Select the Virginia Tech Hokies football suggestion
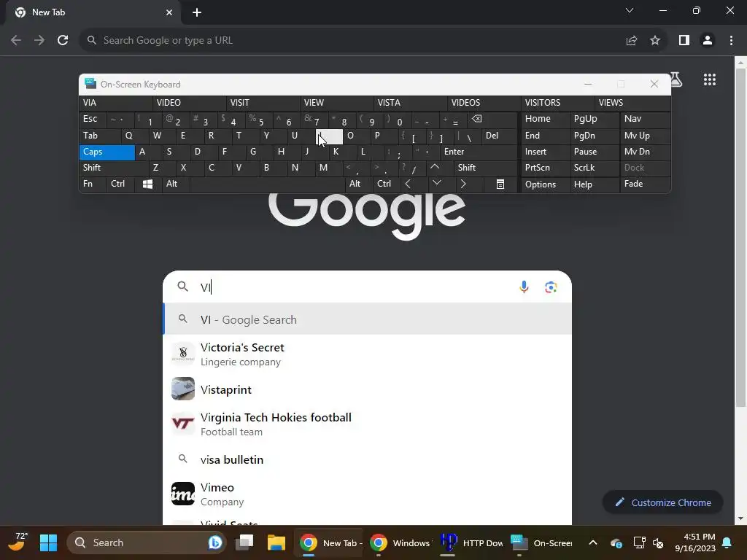 point(367,424)
